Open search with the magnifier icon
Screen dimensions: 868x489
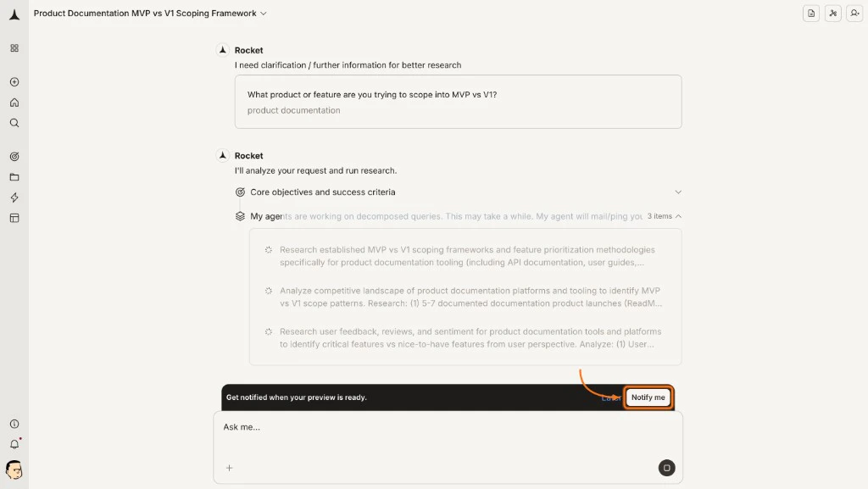tap(14, 122)
